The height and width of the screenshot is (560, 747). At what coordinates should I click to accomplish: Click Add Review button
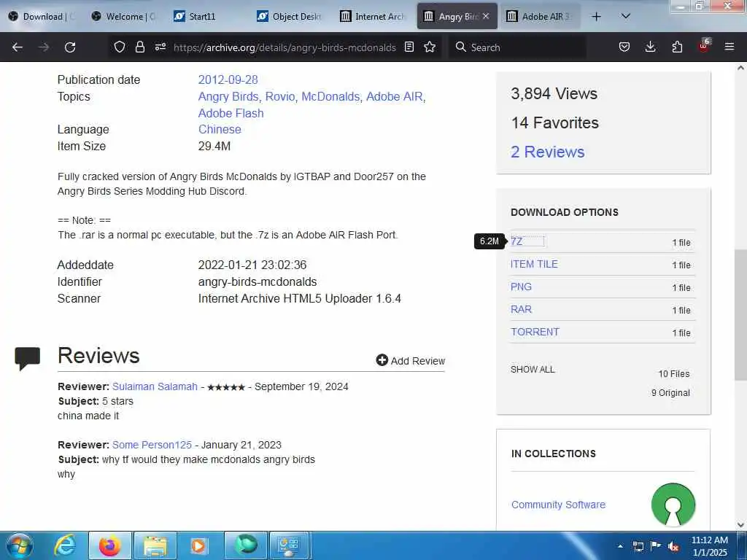410,360
